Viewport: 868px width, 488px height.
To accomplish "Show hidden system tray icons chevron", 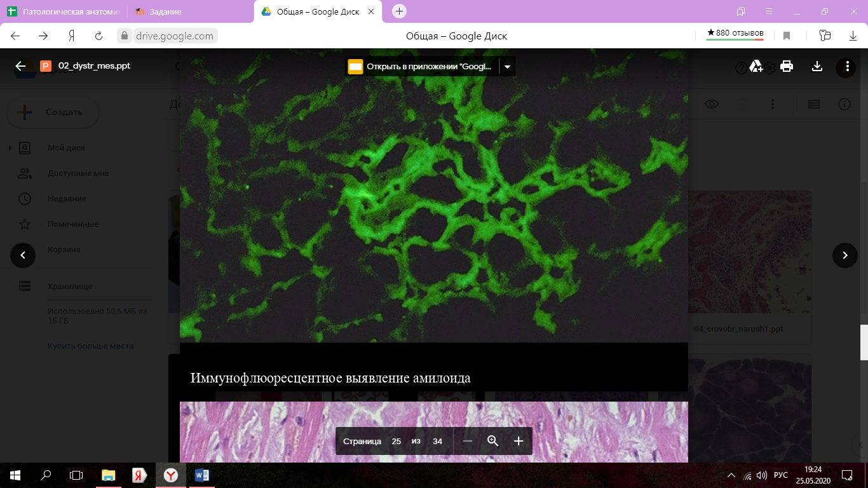I will pyautogui.click(x=731, y=475).
